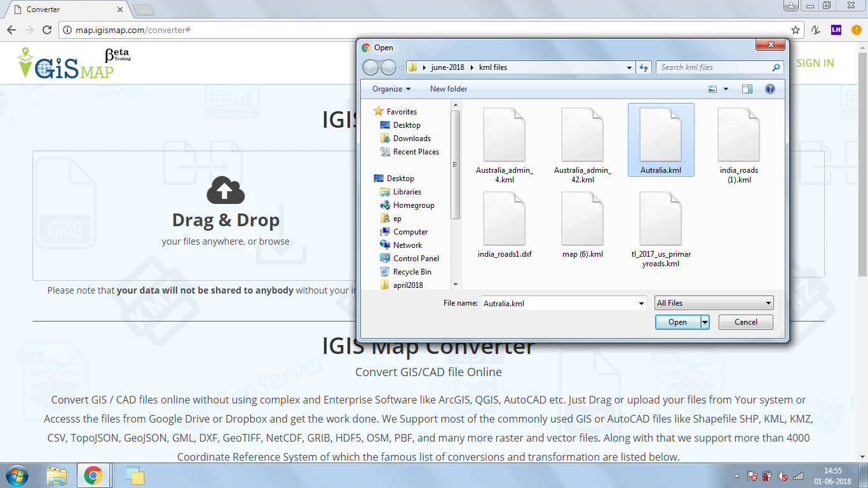Launch Chrome from the taskbar
This screenshot has height=488, width=868.
pos(94,475)
